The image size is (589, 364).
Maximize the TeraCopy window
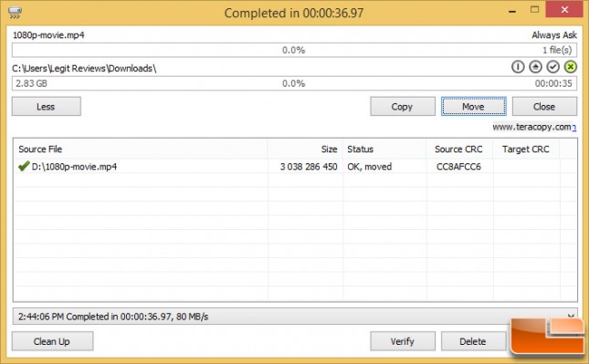tap(534, 10)
